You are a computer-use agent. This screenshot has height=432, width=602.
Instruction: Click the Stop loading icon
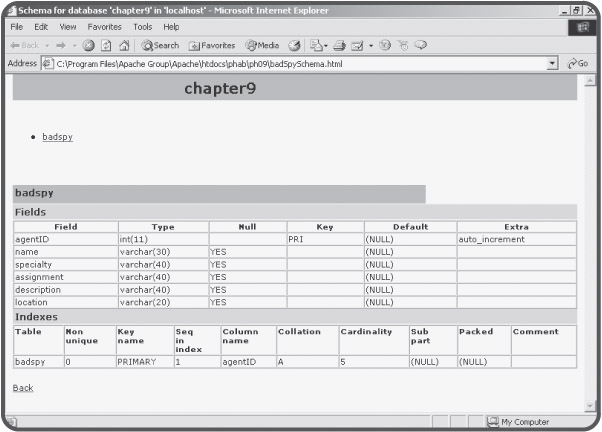(89, 45)
